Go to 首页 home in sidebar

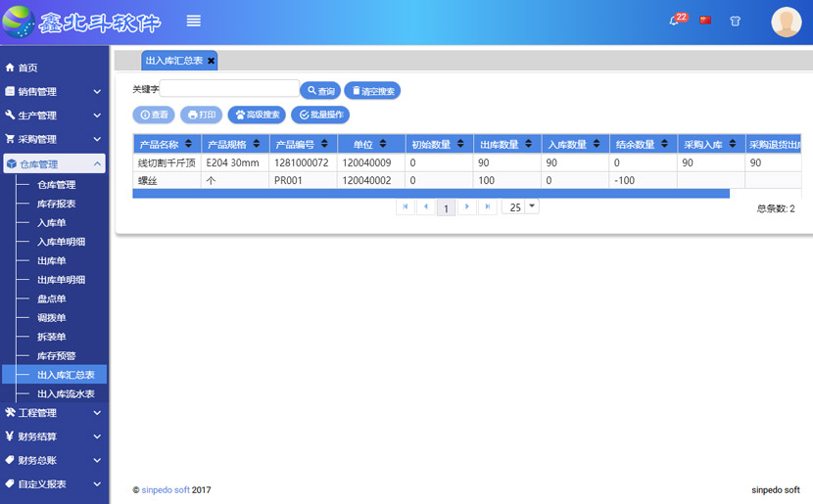click(27, 68)
